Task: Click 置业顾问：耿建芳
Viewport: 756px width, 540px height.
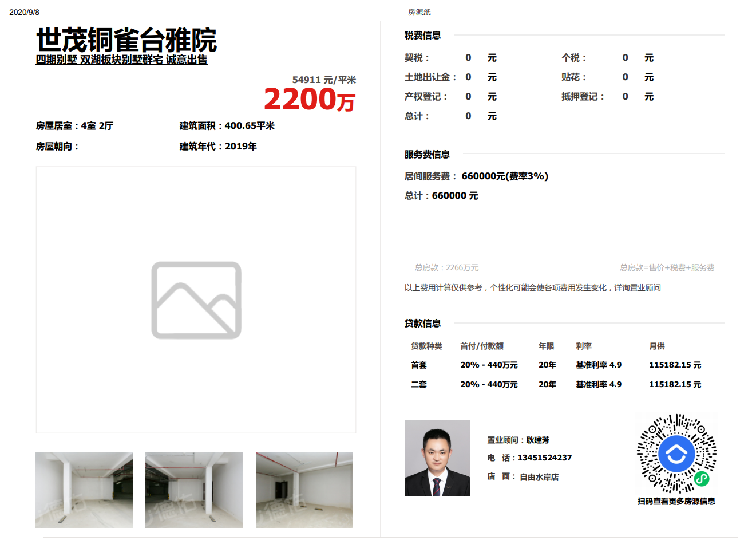Action: [518, 440]
